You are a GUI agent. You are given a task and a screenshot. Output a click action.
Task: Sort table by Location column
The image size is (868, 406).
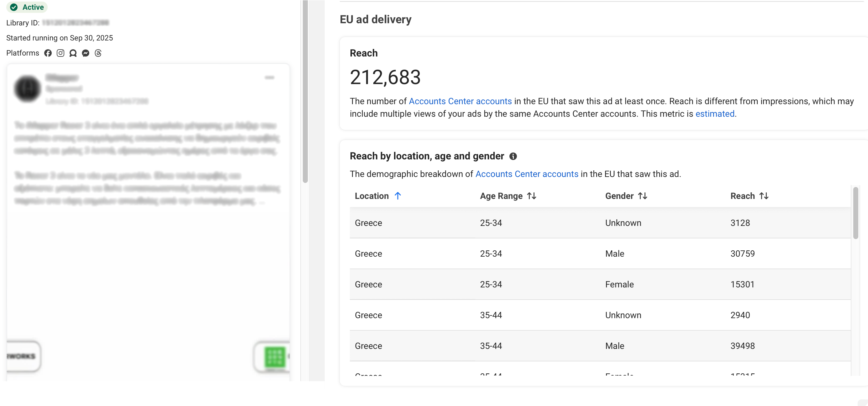coord(397,196)
